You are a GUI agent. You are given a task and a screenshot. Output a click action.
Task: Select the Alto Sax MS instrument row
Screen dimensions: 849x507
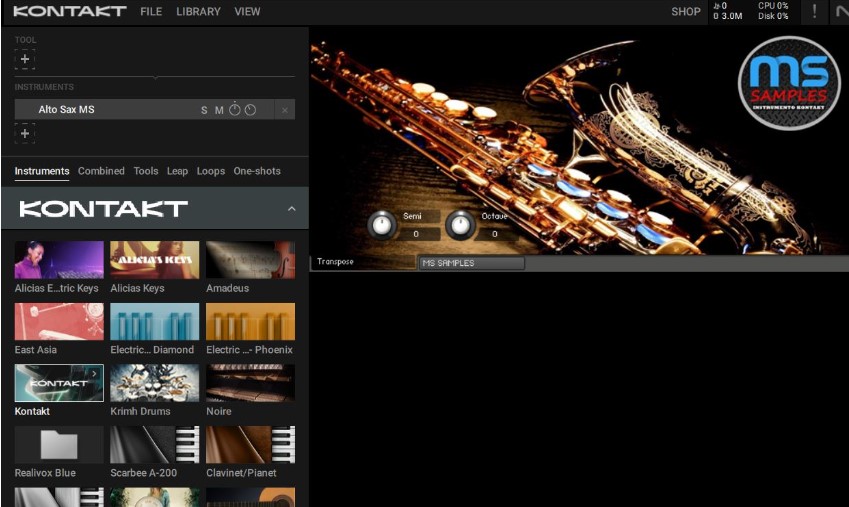coord(155,109)
